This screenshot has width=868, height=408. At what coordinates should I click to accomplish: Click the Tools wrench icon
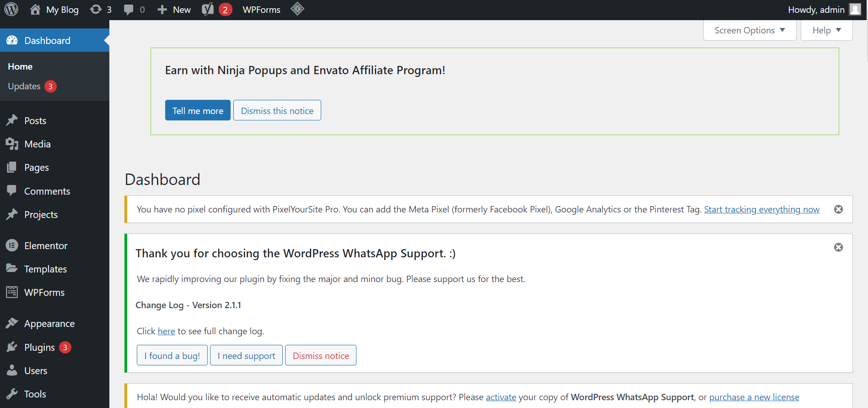[12, 394]
